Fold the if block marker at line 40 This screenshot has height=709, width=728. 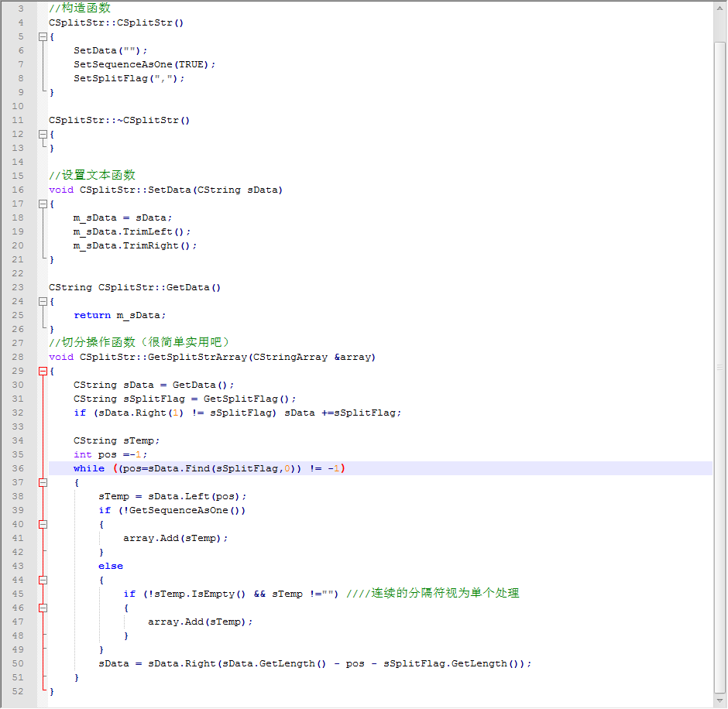43,524
